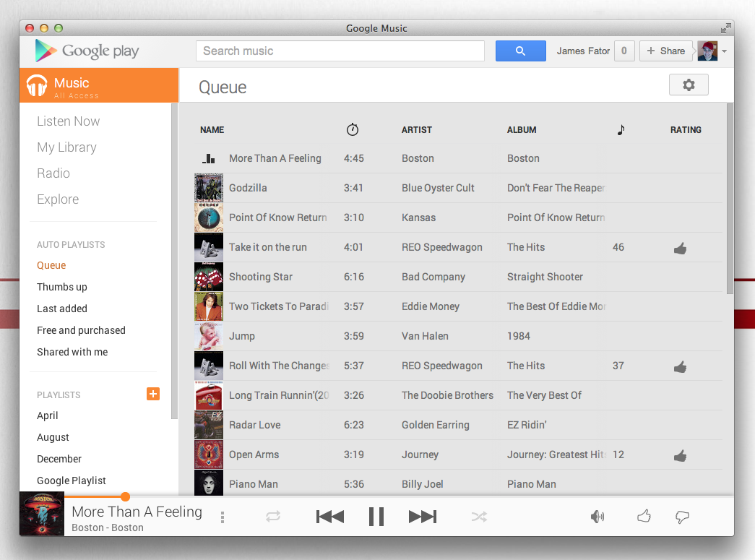The image size is (755, 560).
Task: Sort queue by NAME column
Action: point(212,129)
